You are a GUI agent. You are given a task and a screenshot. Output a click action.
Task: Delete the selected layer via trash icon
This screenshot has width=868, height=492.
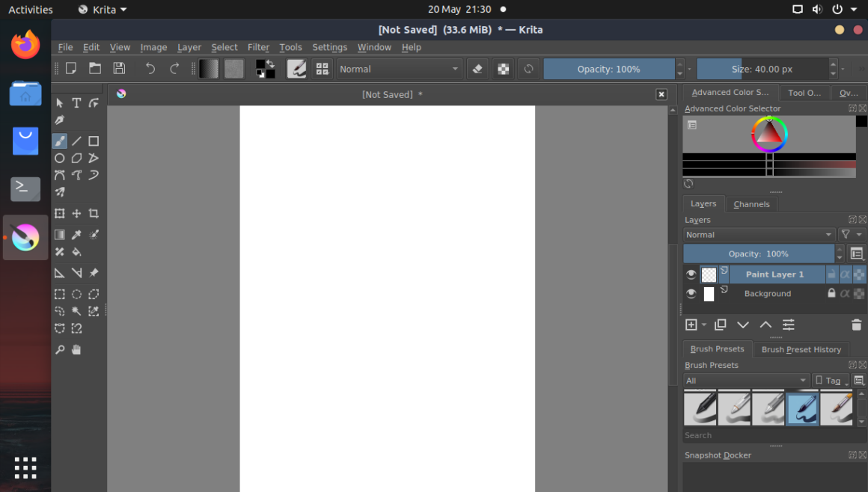[857, 325]
